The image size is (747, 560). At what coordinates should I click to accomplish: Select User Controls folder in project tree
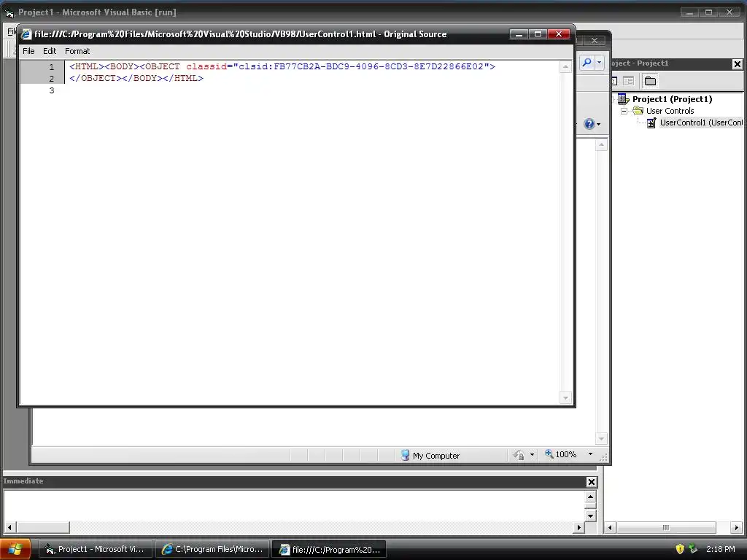670,111
